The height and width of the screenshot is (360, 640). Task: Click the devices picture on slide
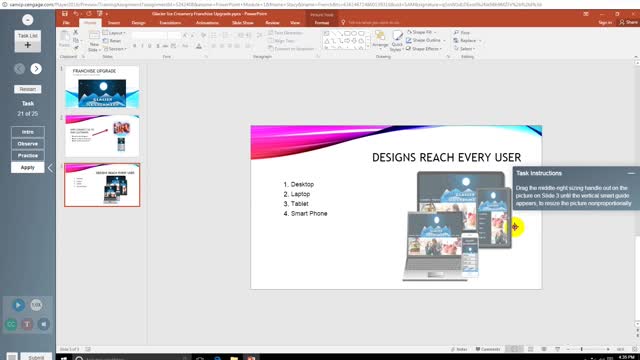point(457,226)
